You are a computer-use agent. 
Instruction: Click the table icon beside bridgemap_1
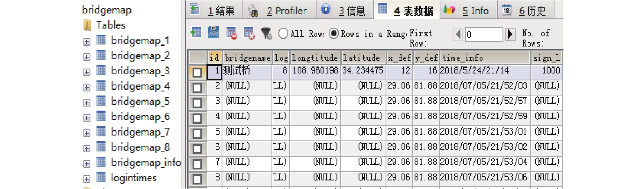101,40
